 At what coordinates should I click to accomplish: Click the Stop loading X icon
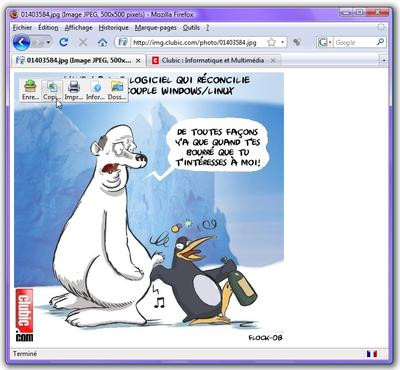coord(83,42)
